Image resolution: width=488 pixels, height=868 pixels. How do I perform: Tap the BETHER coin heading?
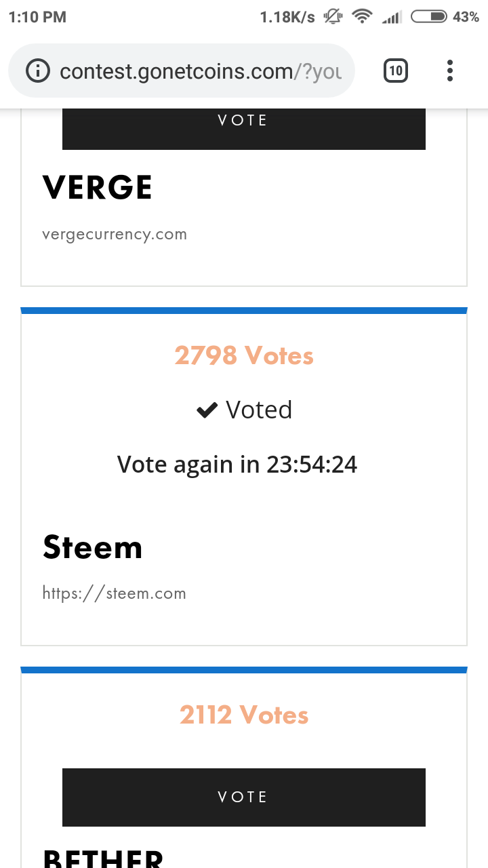pyautogui.click(x=103, y=857)
